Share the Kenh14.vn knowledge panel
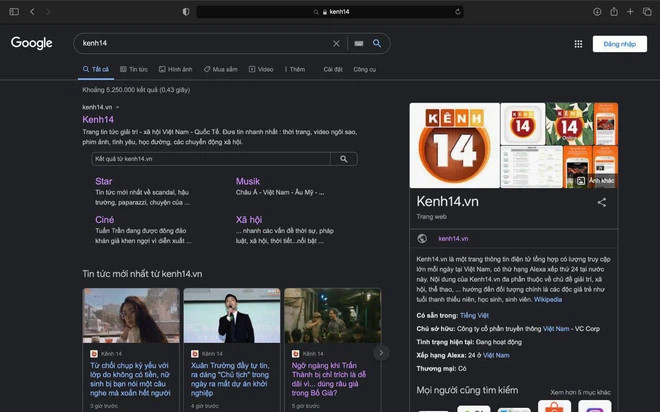Image resolution: width=660 pixels, height=412 pixels. [x=601, y=202]
